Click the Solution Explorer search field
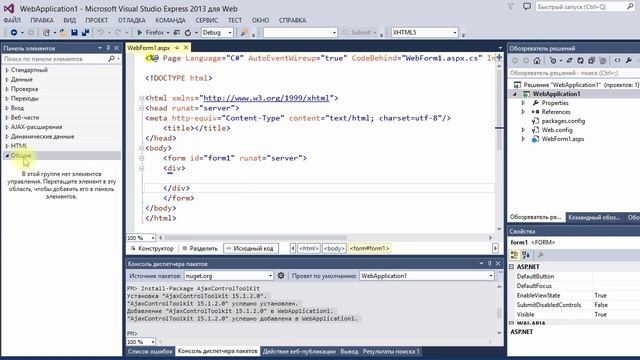The height and width of the screenshot is (360, 640). [x=574, y=73]
